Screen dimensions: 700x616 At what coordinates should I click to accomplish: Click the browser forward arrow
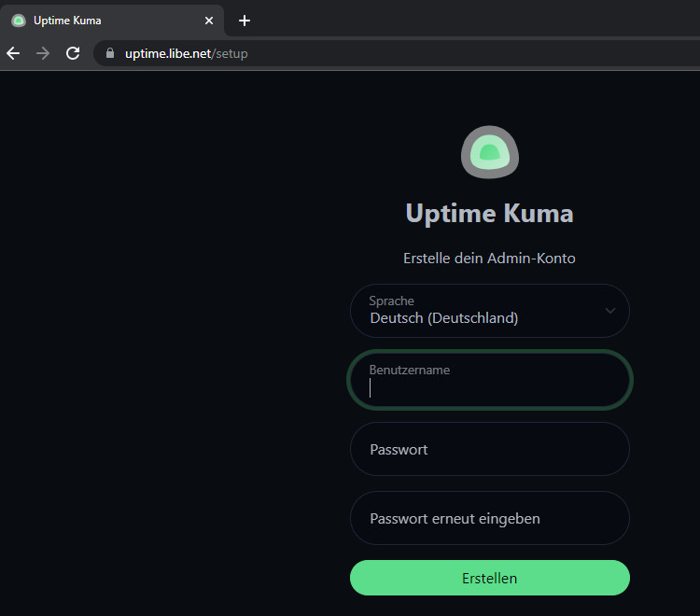43,53
